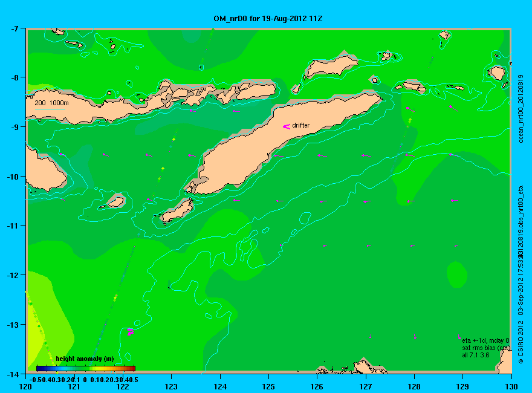Click the longitude tick label 130

pyautogui.click(x=511, y=386)
